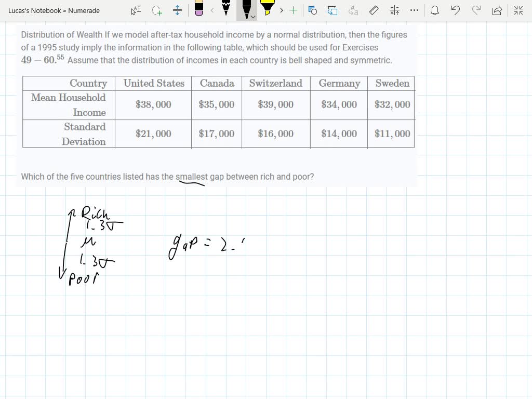Open the ellipsis overflow menu
Image resolution: width=532 pixels, height=399 pixels.
(x=414, y=10)
